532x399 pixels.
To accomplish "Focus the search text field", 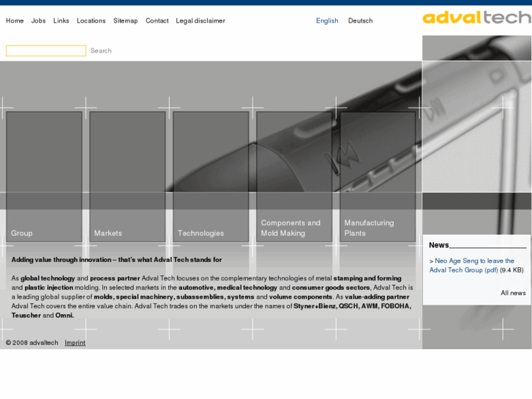I will coord(46,51).
